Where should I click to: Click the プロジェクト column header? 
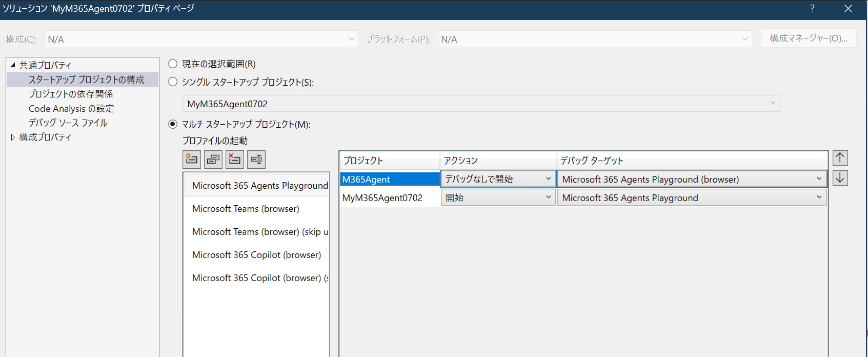390,161
